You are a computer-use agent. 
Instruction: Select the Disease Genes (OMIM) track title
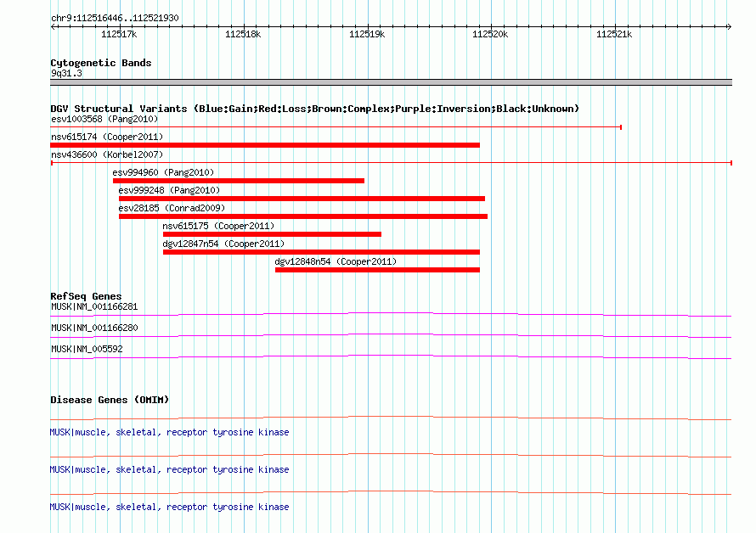pyautogui.click(x=110, y=400)
